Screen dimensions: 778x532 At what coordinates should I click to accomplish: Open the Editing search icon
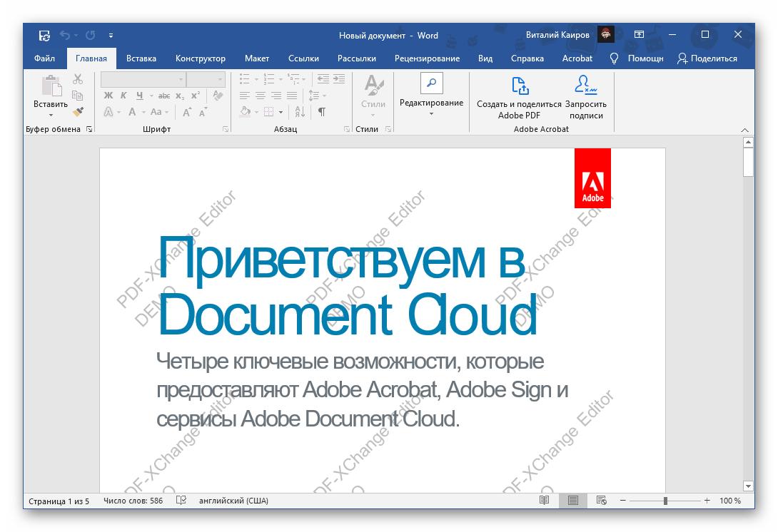pyautogui.click(x=431, y=83)
